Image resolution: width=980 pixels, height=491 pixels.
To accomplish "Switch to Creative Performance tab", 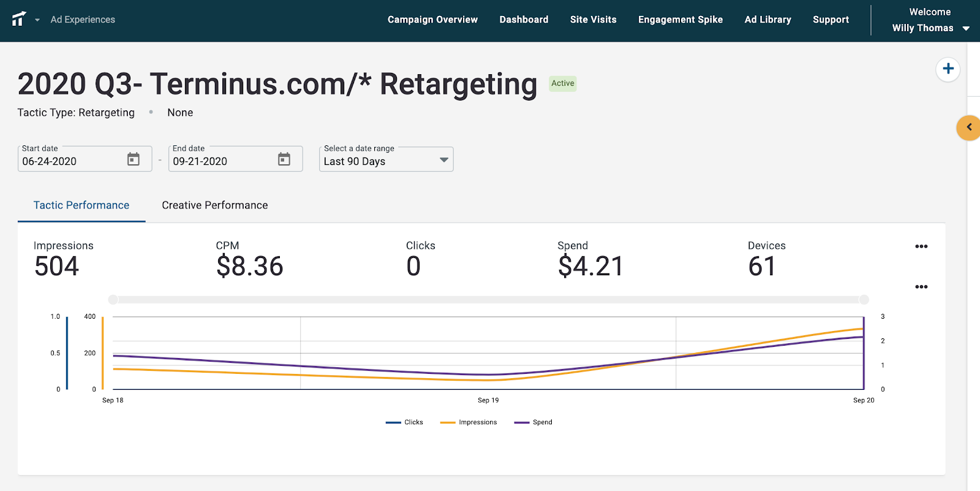I will (215, 205).
